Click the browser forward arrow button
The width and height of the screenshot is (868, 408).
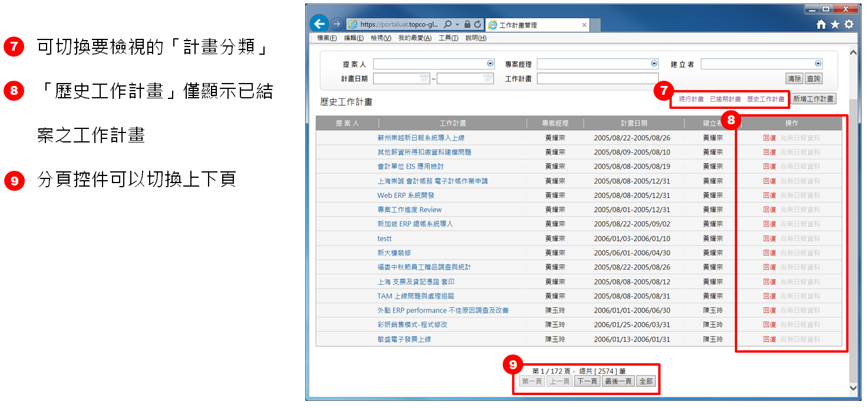tap(336, 24)
